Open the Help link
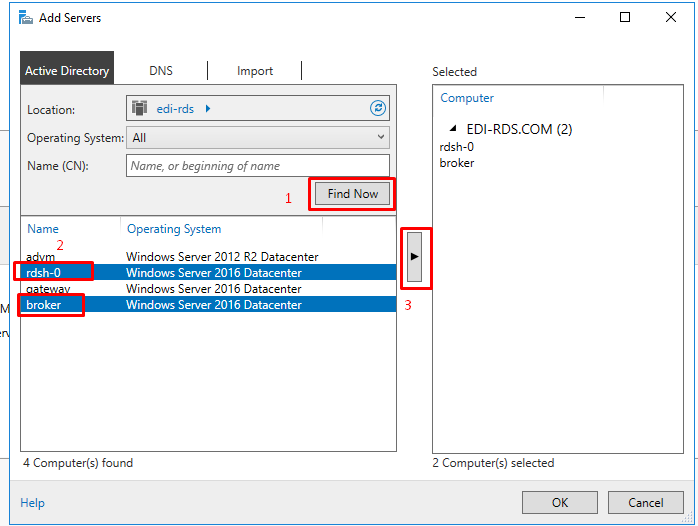Image resolution: width=698 pixels, height=526 pixels. 32,503
